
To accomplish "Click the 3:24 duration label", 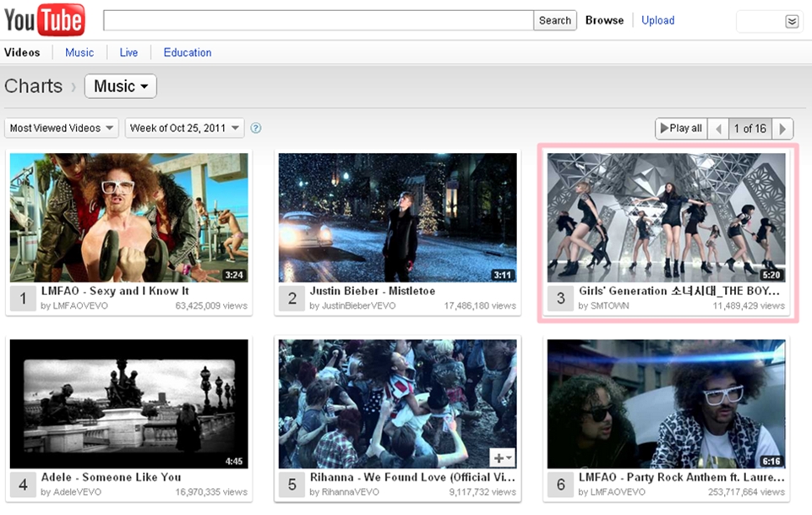I will (234, 275).
